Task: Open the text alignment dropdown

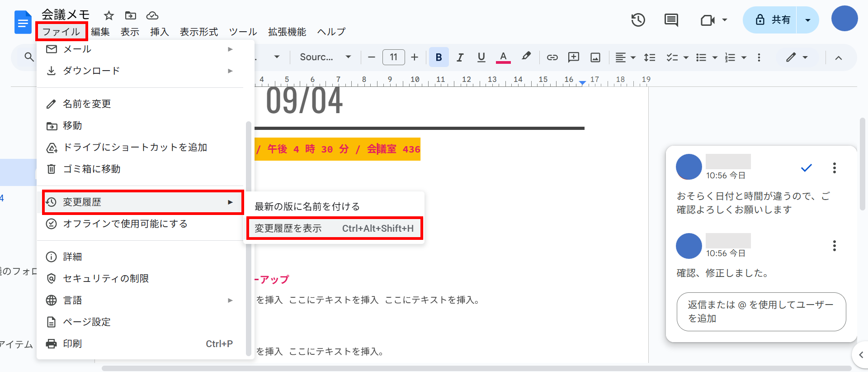Action: click(625, 57)
